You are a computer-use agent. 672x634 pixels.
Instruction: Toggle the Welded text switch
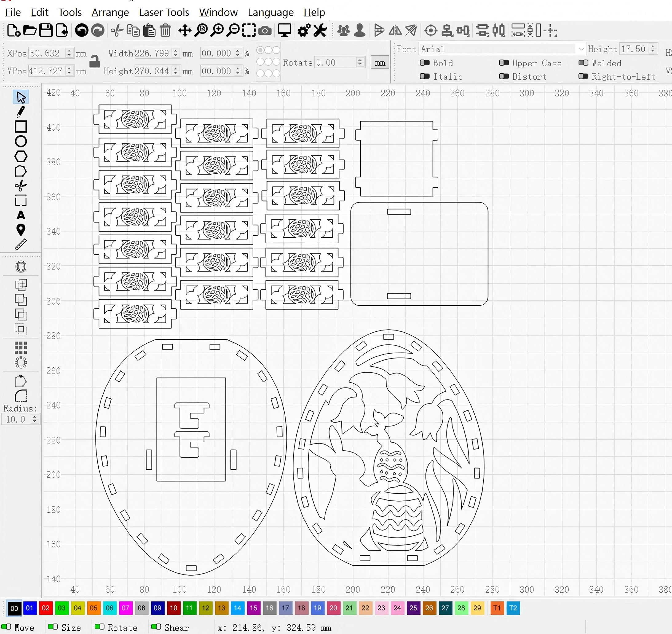583,63
